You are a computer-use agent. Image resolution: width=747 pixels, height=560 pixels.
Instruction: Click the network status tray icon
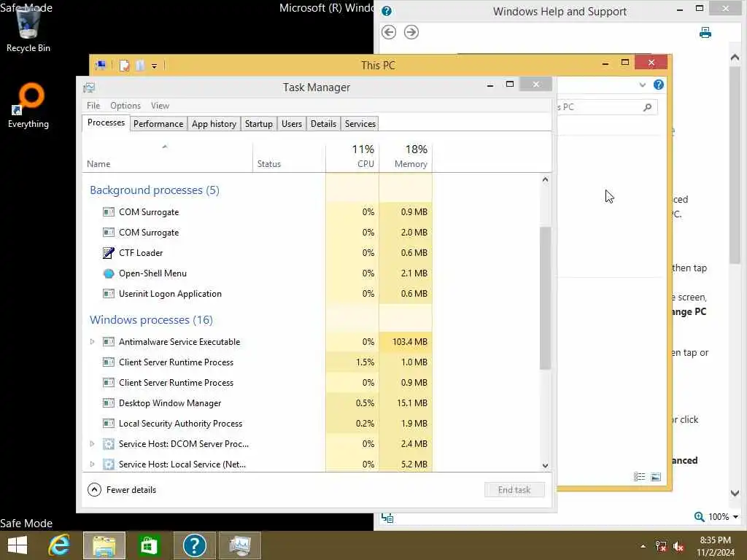tap(661, 546)
